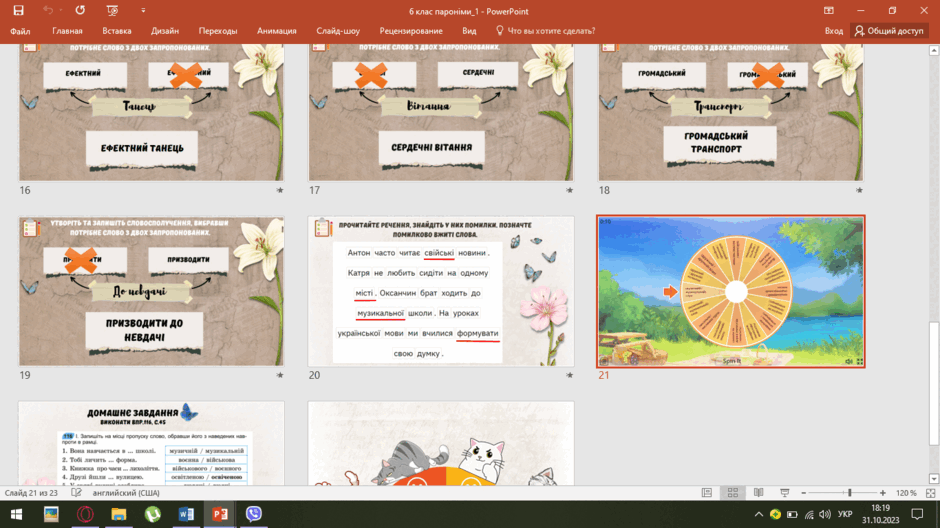Start slideshow from beginning quick-access icon
The height and width of the screenshot is (528, 940).
[x=112, y=10]
